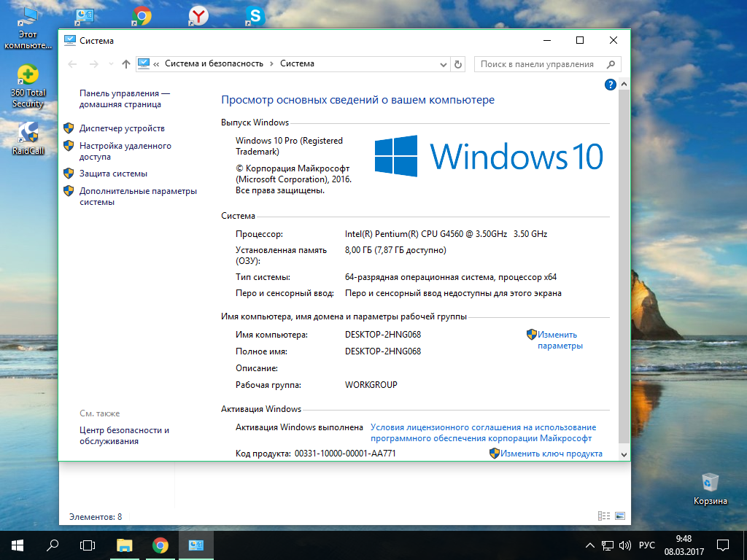Show hidden system tray icons
This screenshot has width=747, height=560.
tap(590, 545)
